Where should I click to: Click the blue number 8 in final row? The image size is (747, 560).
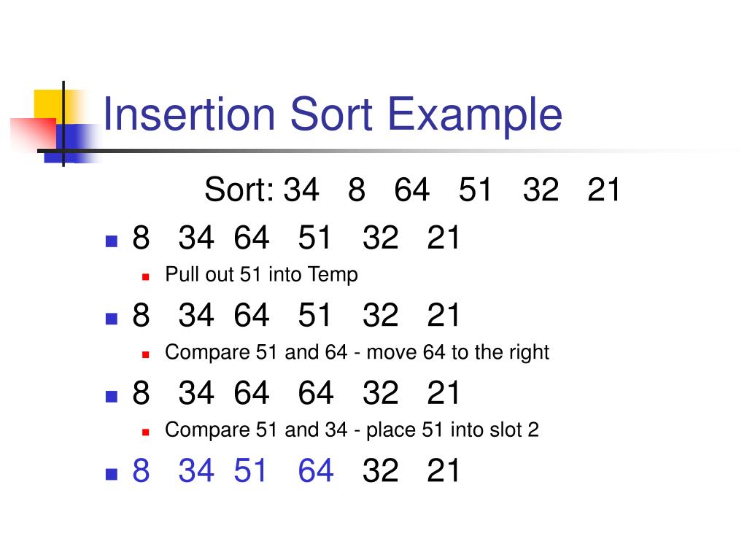coord(141,470)
